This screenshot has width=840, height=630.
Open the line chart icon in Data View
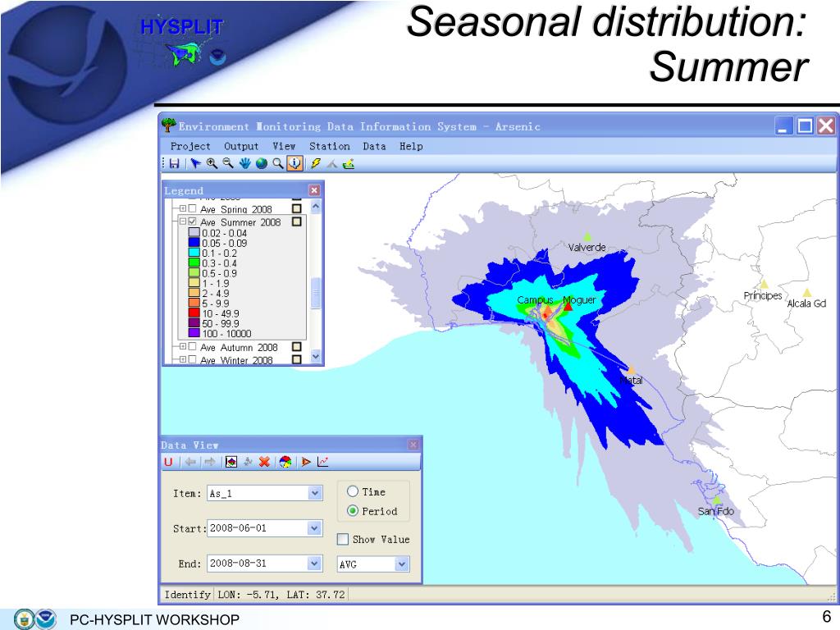pyautogui.click(x=322, y=462)
